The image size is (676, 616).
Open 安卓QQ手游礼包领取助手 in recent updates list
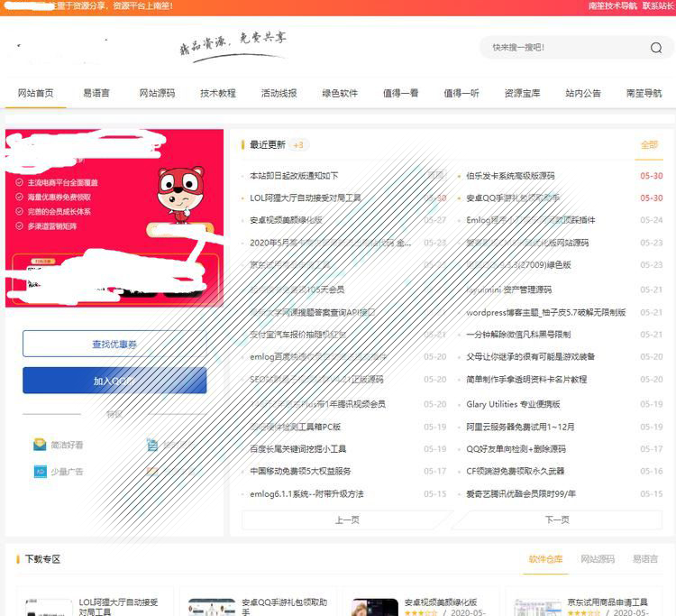[x=513, y=198]
